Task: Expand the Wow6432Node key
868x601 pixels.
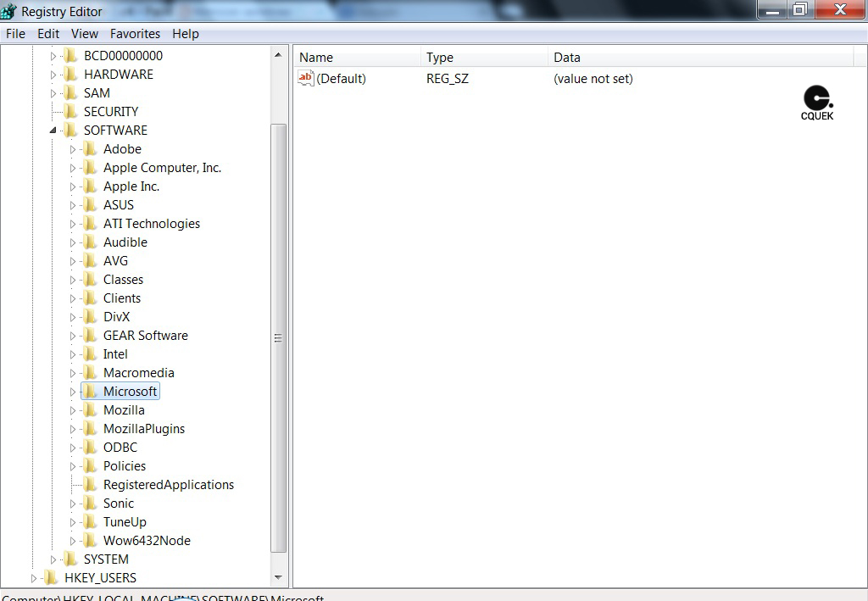Action: pos(73,541)
